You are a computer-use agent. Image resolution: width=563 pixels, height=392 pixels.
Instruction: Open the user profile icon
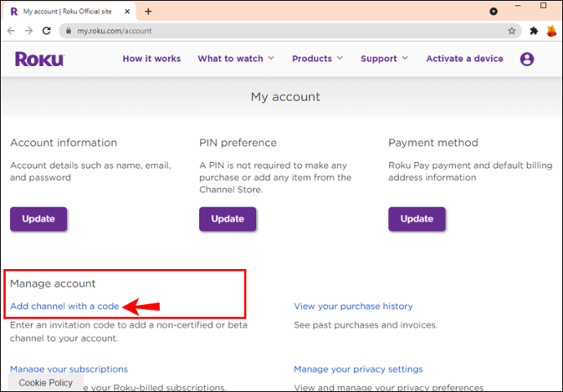[527, 59]
